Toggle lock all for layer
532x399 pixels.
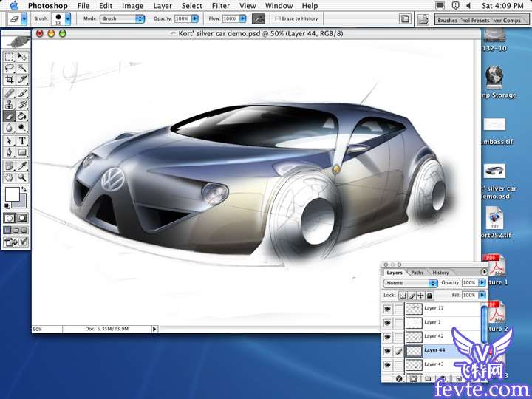(x=429, y=296)
